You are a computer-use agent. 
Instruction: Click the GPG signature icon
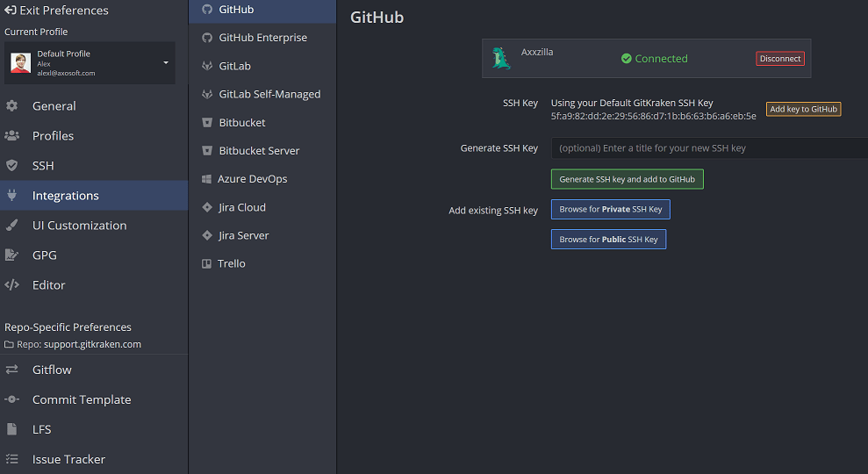coord(12,255)
